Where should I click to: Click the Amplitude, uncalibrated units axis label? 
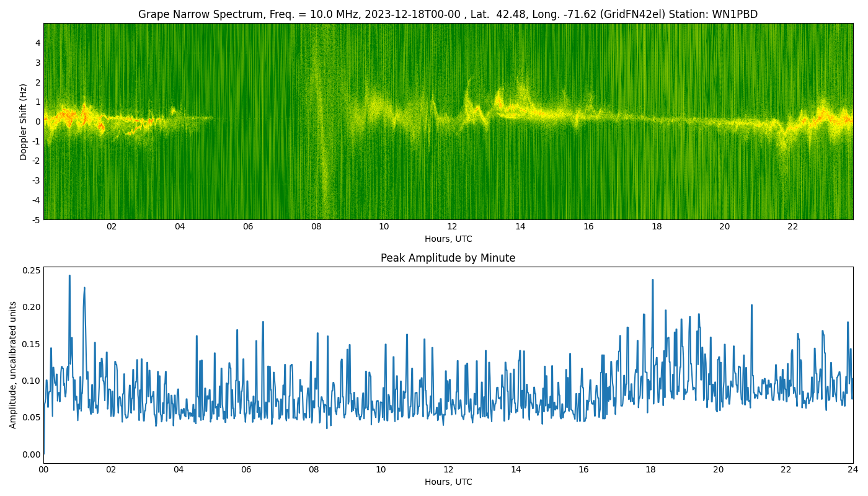[x=13, y=365]
